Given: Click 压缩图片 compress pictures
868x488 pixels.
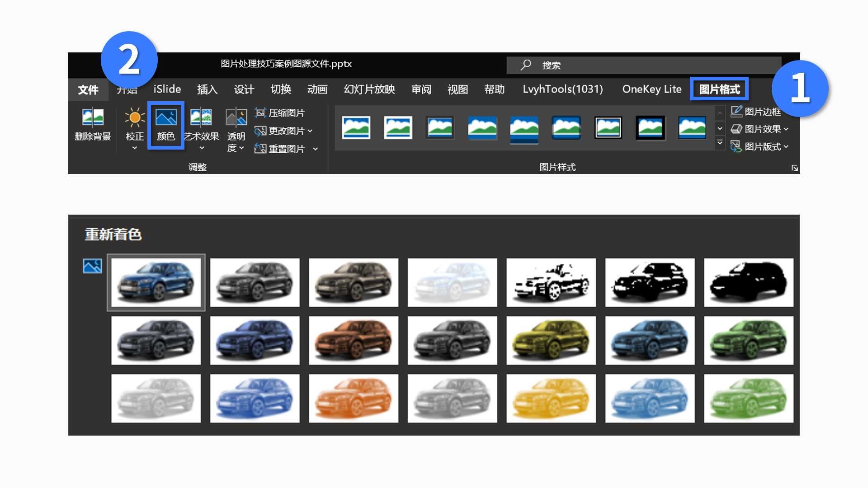Looking at the screenshot, I should point(280,113).
